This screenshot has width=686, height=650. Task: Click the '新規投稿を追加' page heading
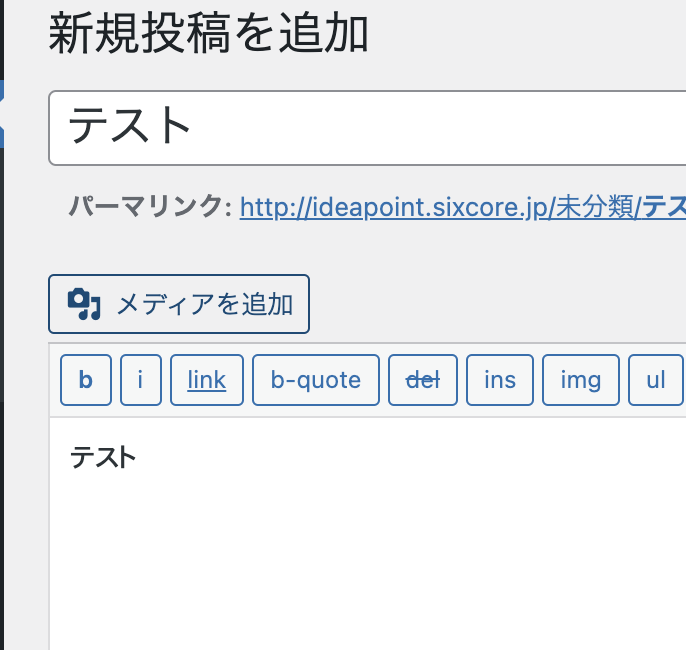tap(209, 36)
